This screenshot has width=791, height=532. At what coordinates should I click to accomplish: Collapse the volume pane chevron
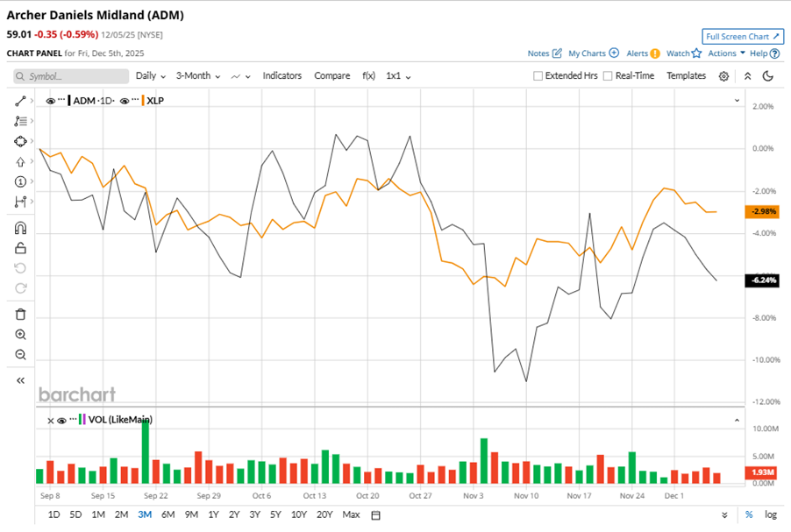tap(737, 420)
